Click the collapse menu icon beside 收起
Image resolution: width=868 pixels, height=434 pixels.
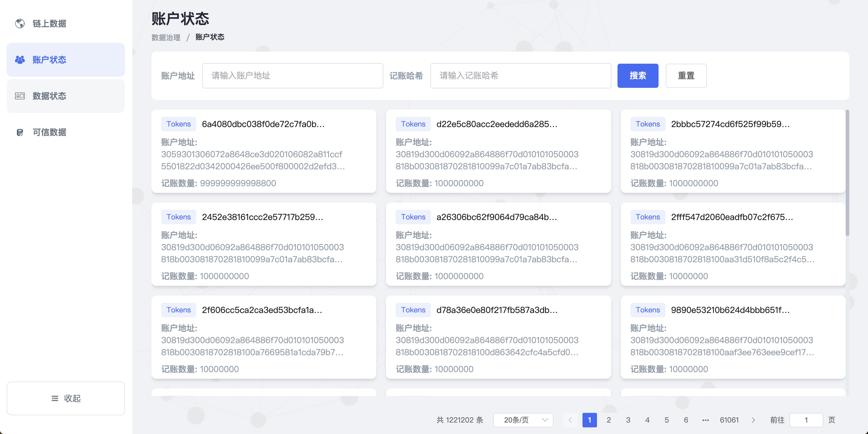55,398
